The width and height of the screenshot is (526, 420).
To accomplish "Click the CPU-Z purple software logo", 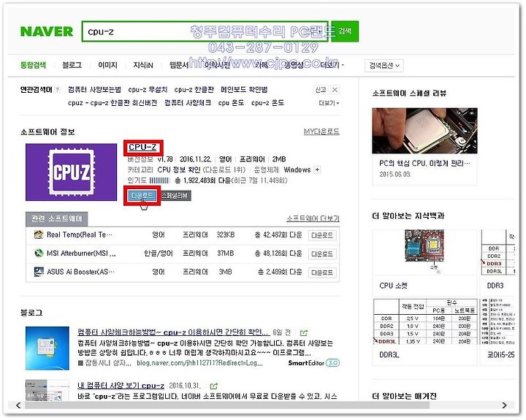I will tap(71, 172).
